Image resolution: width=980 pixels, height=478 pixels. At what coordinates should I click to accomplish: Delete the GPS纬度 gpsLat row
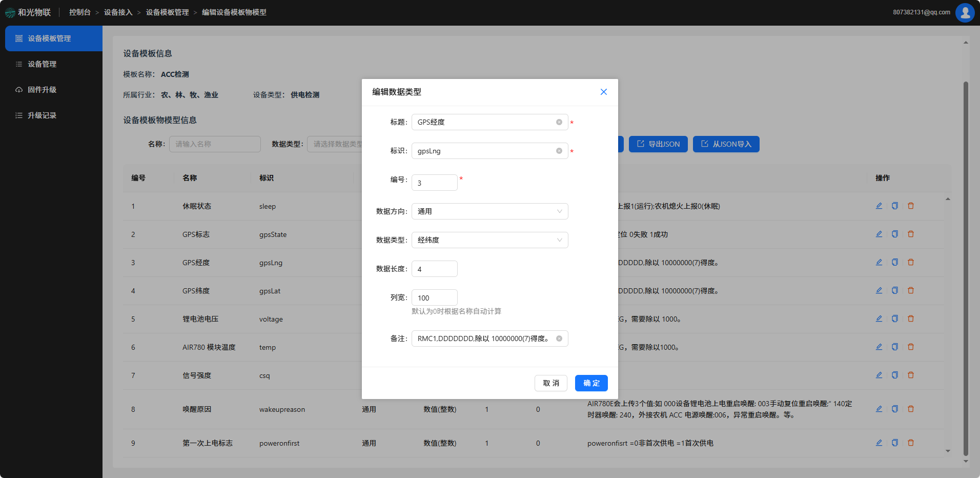pos(911,290)
